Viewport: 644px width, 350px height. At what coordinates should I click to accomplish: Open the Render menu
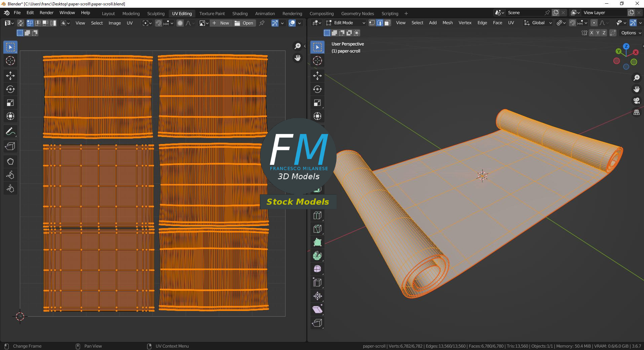click(x=46, y=12)
